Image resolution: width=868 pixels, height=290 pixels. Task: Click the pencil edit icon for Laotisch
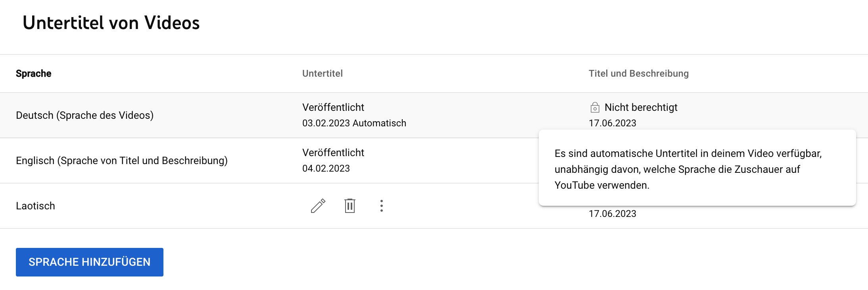[x=318, y=206]
